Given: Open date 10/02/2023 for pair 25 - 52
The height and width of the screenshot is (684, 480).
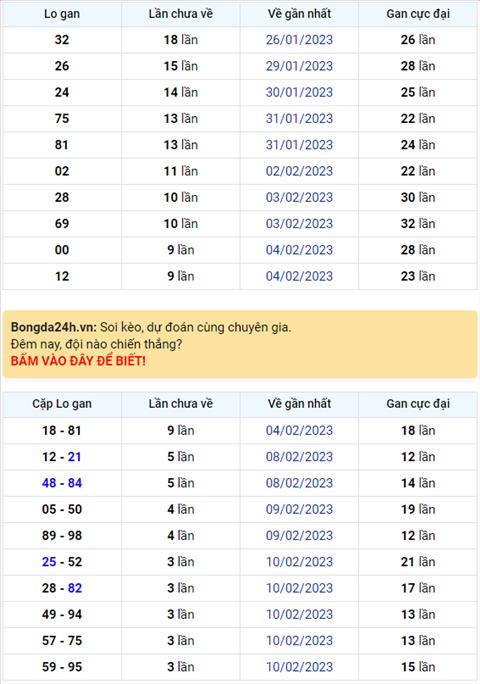Looking at the screenshot, I should pyautogui.click(x=299, y=562).
